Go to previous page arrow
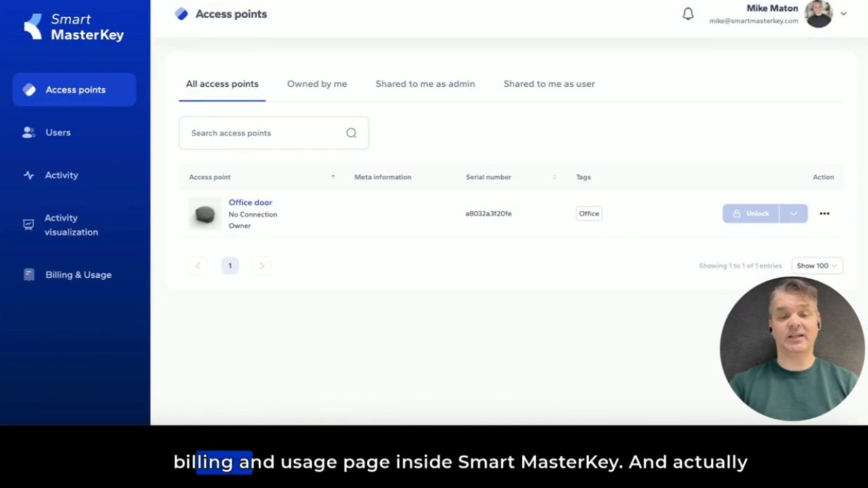Viewport: 868px width, 488px height. pos(198,266)
